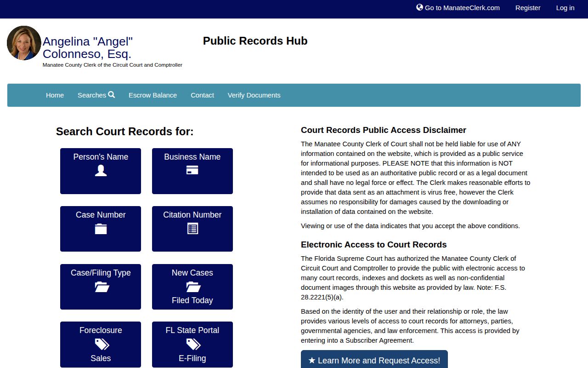Click the tags icon in FL State Portal tile

click(x=193, y=344)
